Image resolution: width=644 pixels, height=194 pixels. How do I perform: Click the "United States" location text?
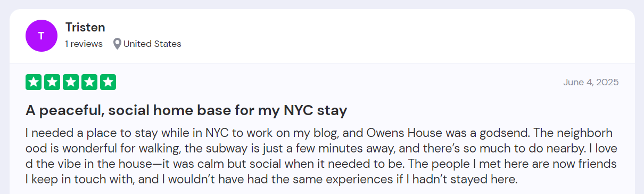point(152,44)
